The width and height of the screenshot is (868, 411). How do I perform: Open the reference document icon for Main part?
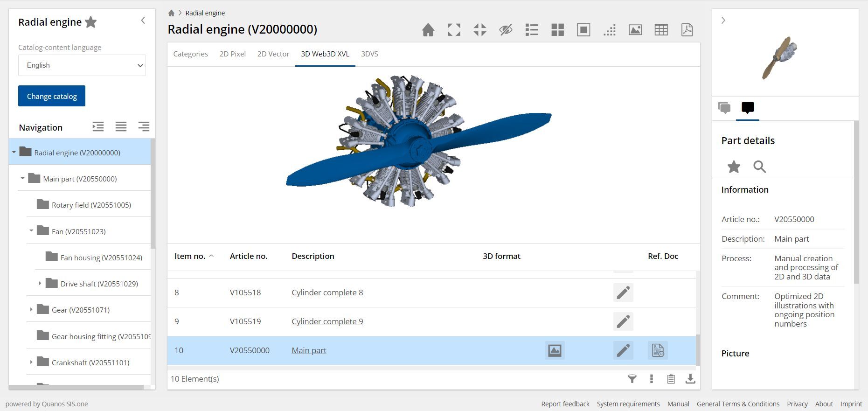pyautogui.click(x=658, y=350)
